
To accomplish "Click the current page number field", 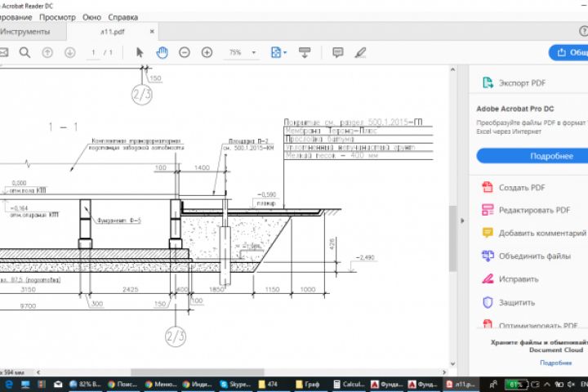I will (93, 52).
